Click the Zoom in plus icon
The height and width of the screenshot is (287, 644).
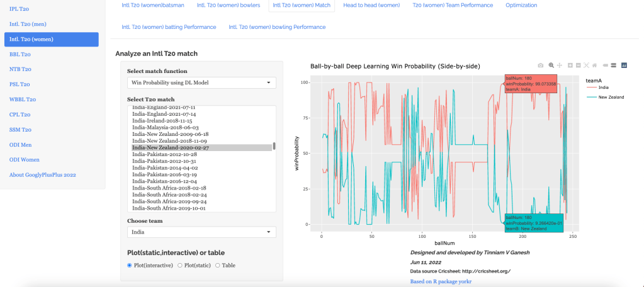pyautogui.click(x=570, y=65)
